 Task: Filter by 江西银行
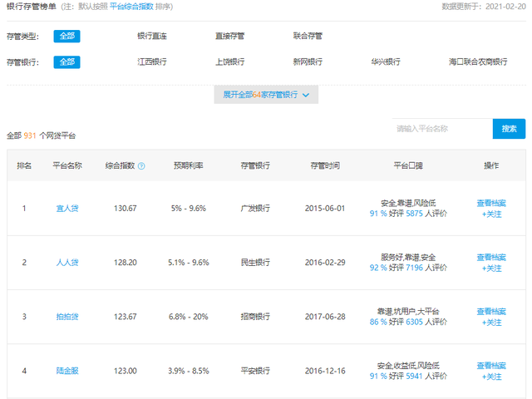coord(152,62)
